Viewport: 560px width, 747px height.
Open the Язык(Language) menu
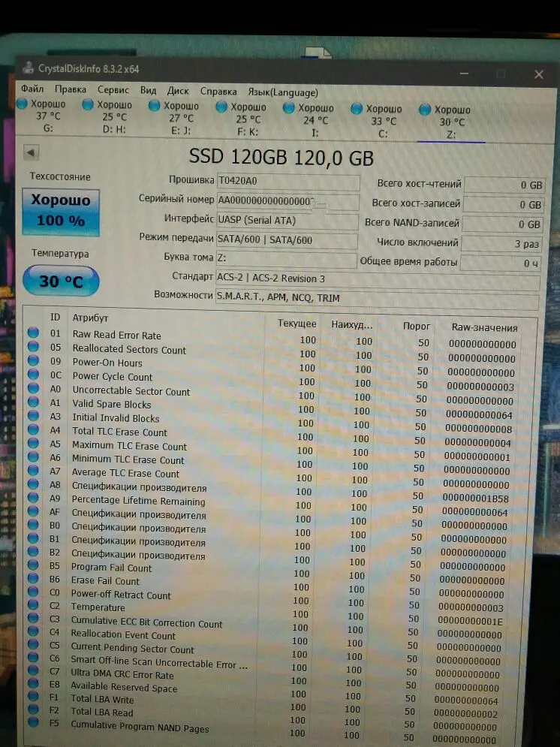pyautogui.click(x=283, y=92)
